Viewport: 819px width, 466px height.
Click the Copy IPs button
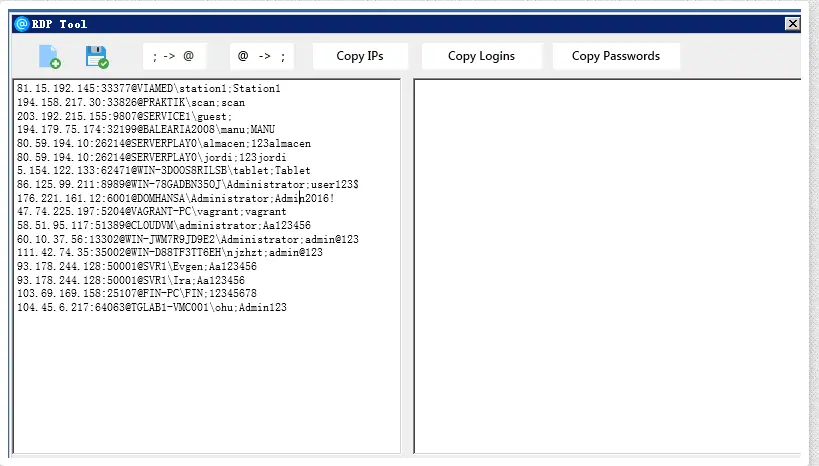point(360,56)
